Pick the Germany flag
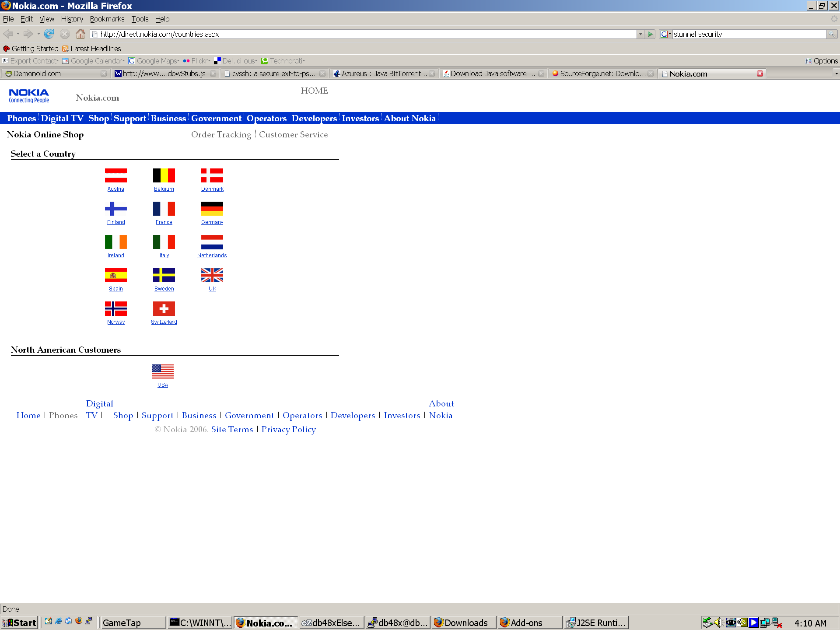Image resolution: width=840 pixels, height=630 pixels. (212, 209)
